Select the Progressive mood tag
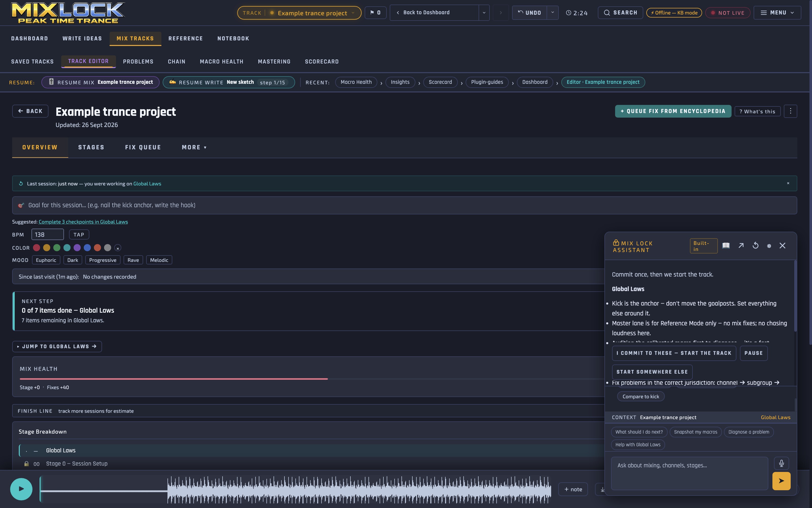 103,260
